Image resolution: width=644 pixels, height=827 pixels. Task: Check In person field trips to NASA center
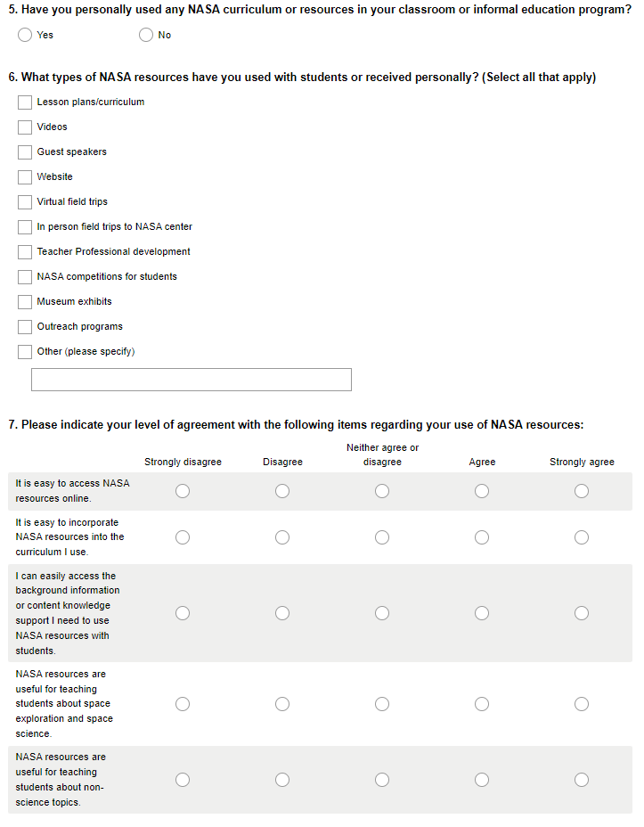pos(25,227)
